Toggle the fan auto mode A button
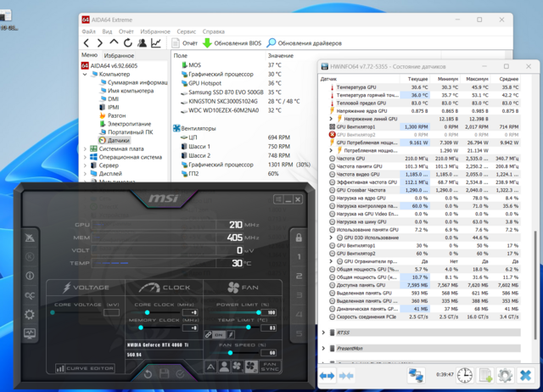This screenshot has height=392, width=543. point(212,367)
